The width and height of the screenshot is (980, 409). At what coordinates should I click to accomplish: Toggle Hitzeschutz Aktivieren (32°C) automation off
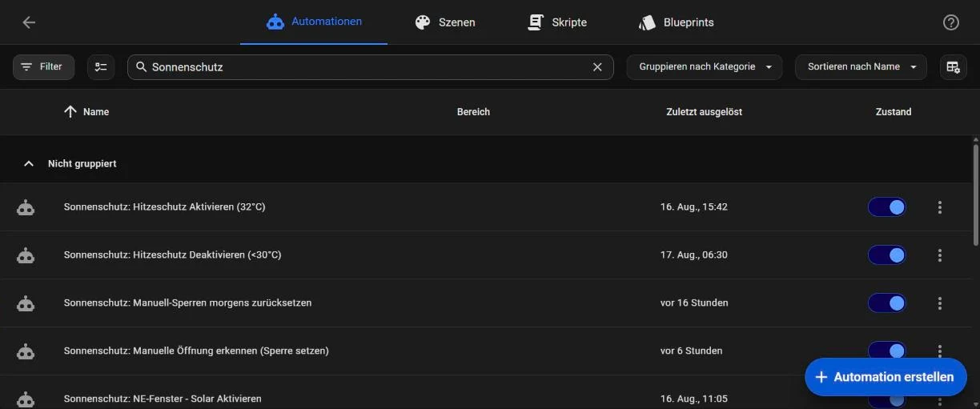(x=887, y=207)
